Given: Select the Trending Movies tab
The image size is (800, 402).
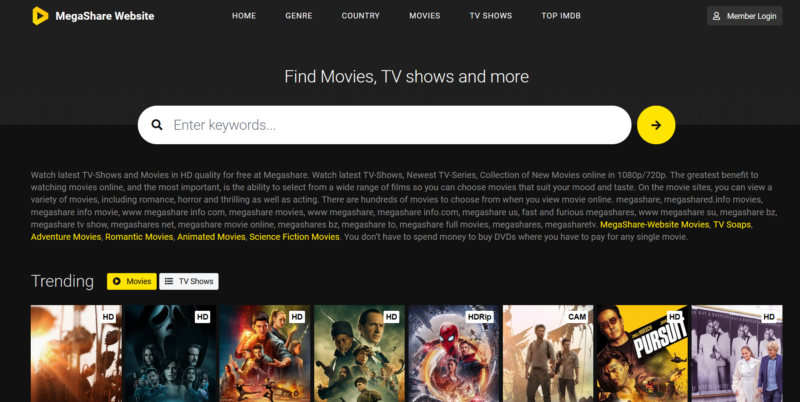Looking at the screenshot, I should tap(132, 281).
